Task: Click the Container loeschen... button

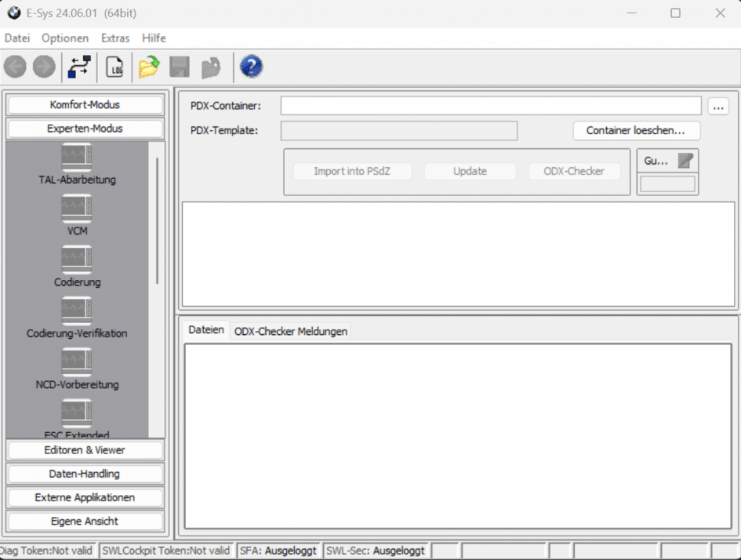Action: point(636,130)
